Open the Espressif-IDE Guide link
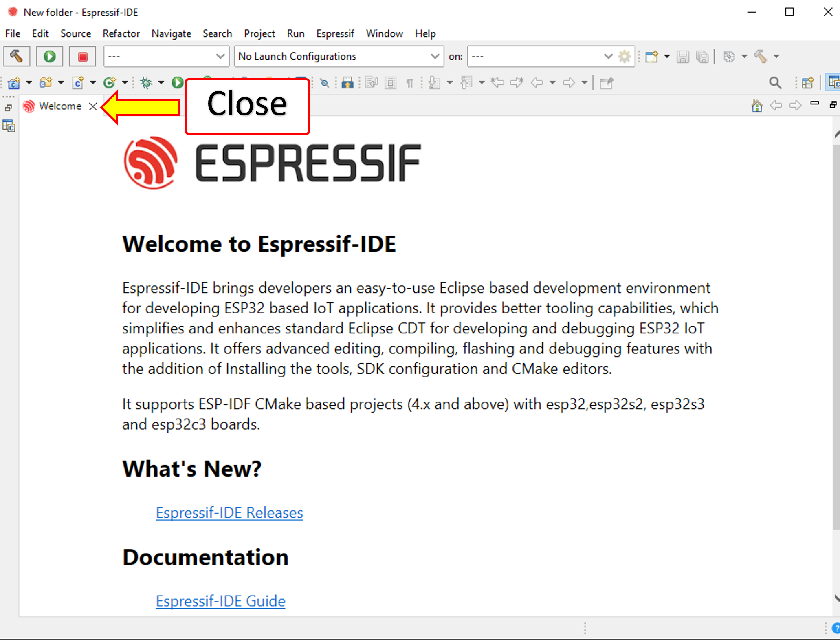The height and width of the screenshot is (640, 840). tap(220, 601)
